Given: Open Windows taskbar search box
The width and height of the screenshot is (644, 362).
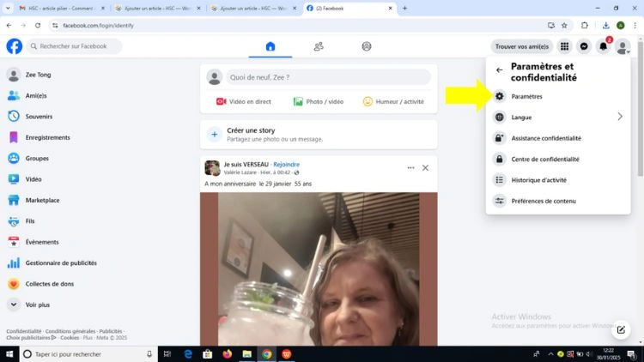Looking at the screenshot, I should (86, 353).
